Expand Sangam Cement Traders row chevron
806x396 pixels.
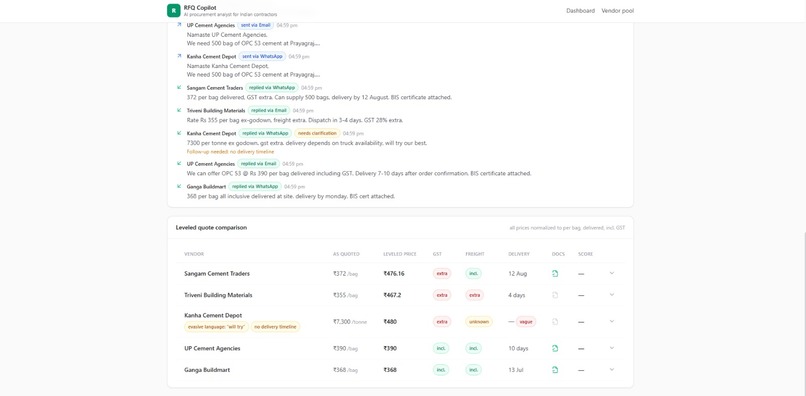[x=612, y=273]
